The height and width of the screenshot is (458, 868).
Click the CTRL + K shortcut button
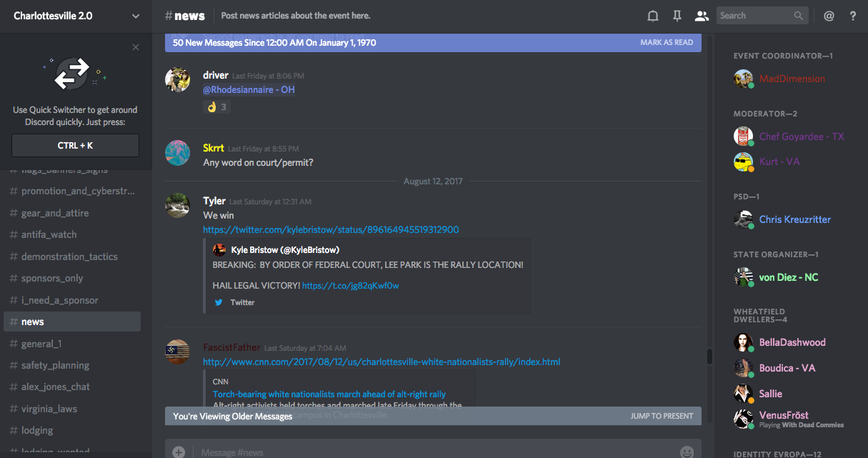[75, 145]
